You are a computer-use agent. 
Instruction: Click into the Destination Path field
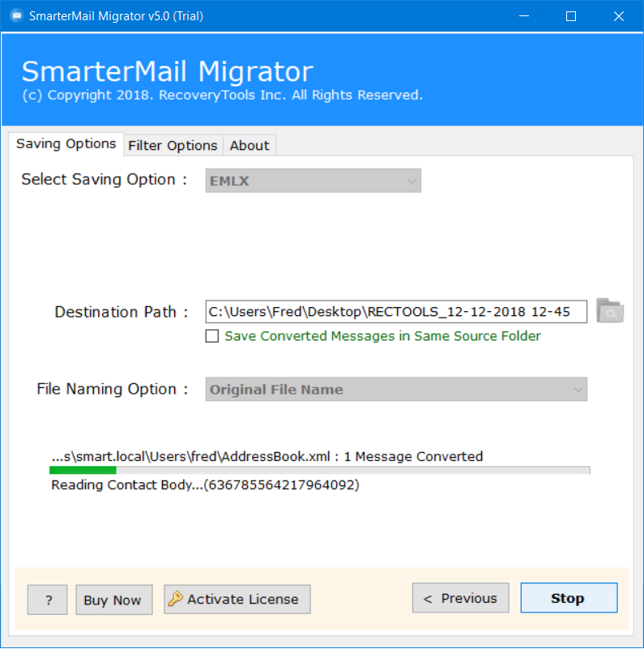[396, 312]
